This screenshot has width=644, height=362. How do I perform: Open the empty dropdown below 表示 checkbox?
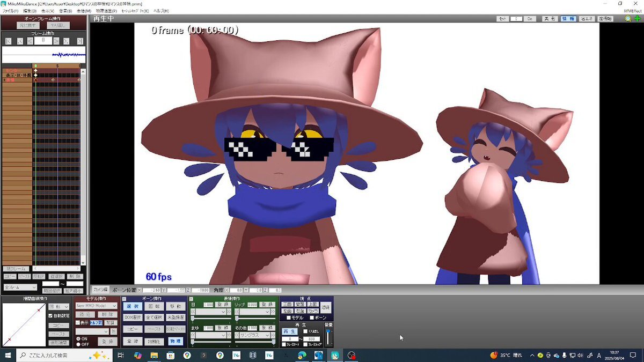[x=92, y=331]
